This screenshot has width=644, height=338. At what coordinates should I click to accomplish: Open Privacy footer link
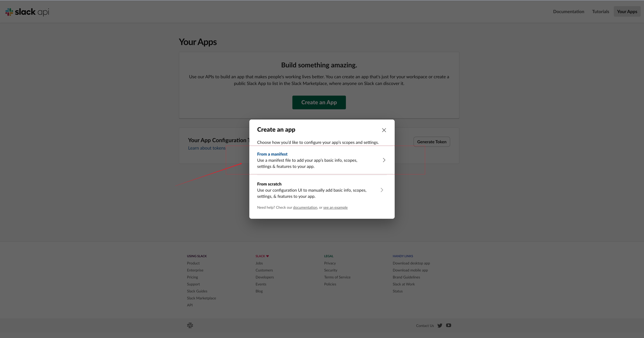330,263
